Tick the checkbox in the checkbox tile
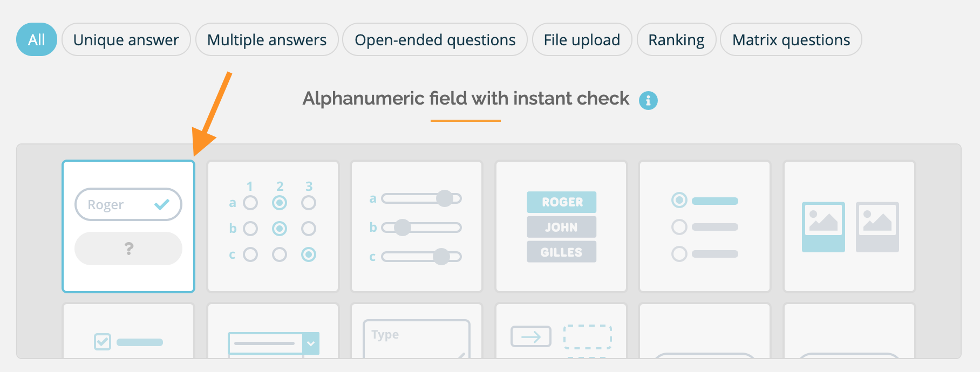Screen dimensions: 980x372 pos(103,342)
